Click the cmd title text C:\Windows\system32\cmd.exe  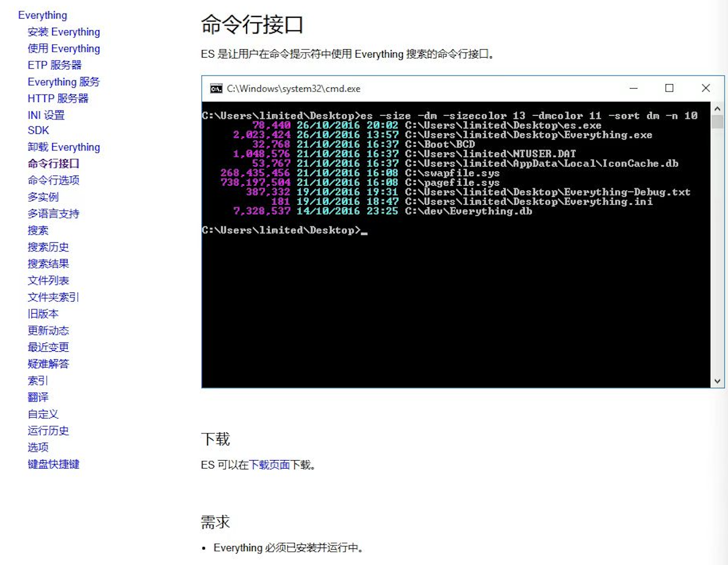click(294, 89)
